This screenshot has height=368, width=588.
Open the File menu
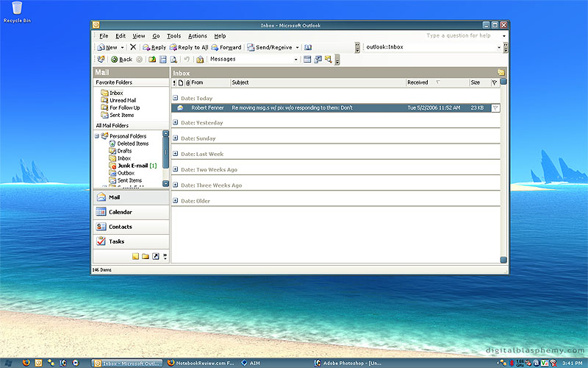click(104, 35)
